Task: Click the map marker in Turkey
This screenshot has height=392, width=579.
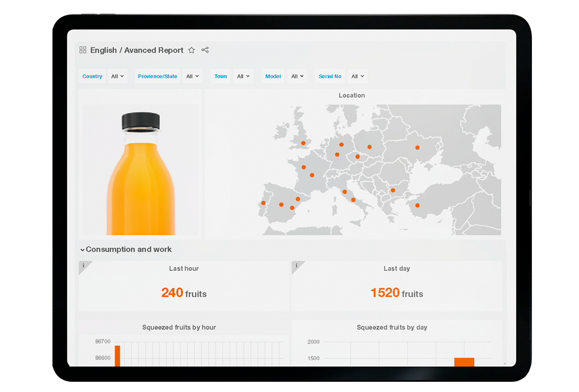Action: pyautogui.click(x=417, y=206)
